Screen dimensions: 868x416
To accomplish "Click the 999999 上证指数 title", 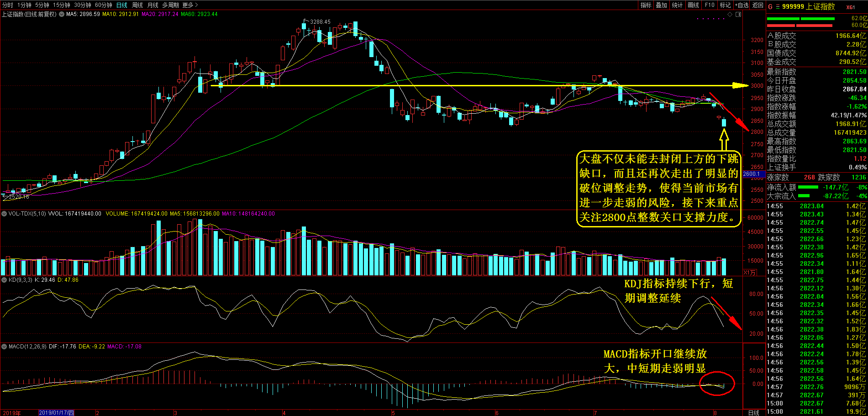I will pos(808,6).
